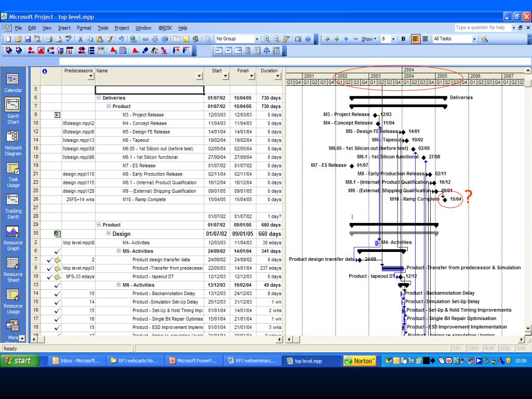Collapse the Deliveries summary task
Screen dimensions: 532x399
[99, 98]
